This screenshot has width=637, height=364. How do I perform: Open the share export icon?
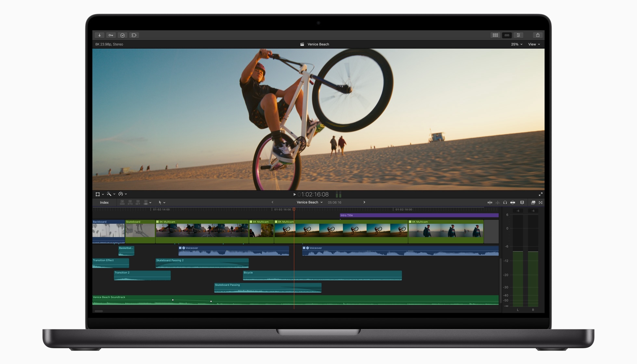pos(538,35)
